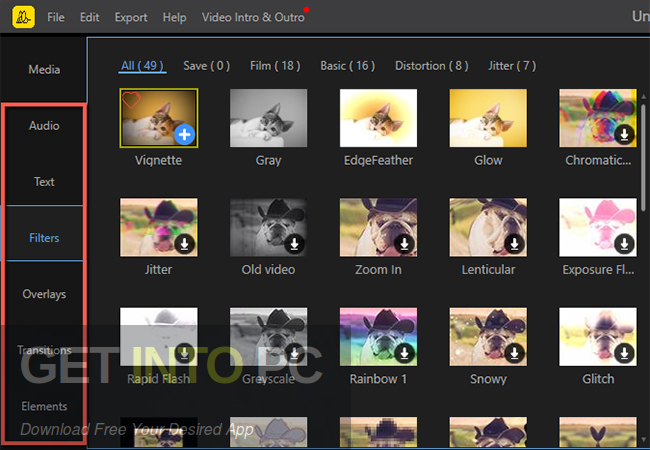650x450 pixels.
Task: Download the Greyscale filter icon
Action: tap(294, 353)
